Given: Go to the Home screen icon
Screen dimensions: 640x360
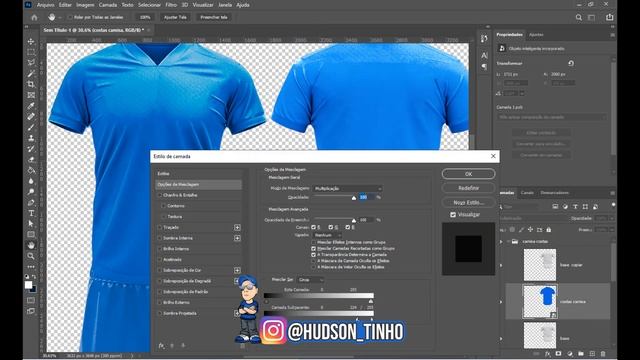Looking at the screenshot, I should pos(34,17).
